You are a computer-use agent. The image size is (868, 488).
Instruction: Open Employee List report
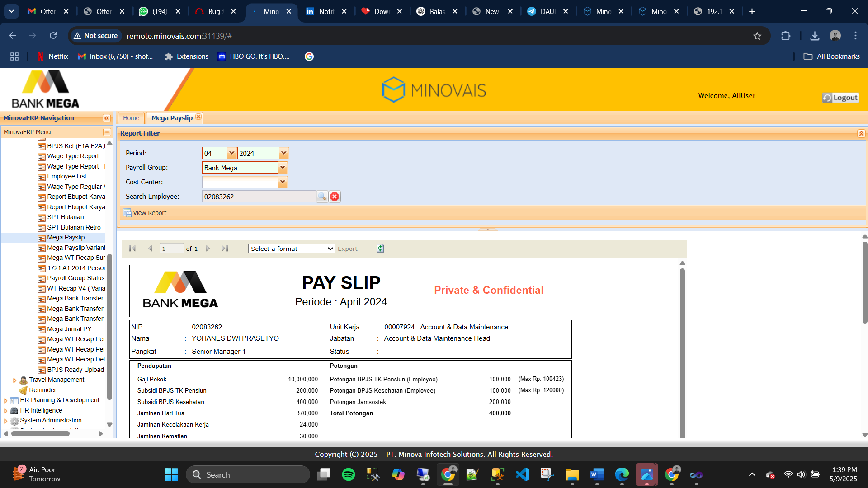click(x=66, y=177)
